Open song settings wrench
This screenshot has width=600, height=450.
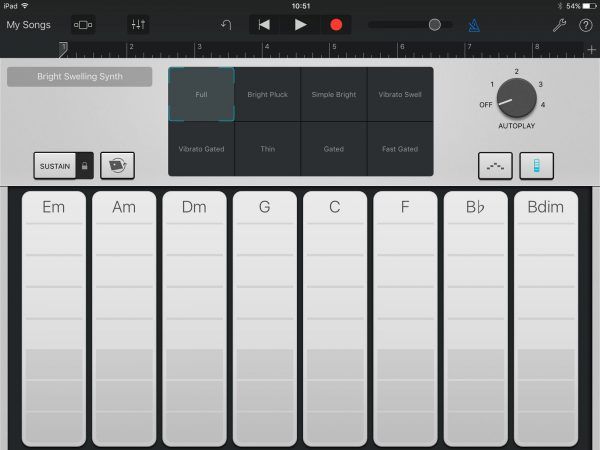coord(559,25)
